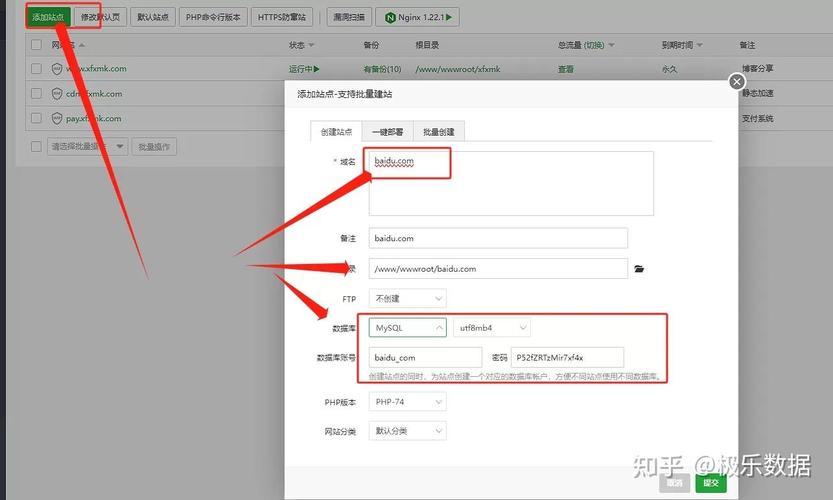The width and height of the screenshot is (833, 500).
Task: Open 默认分类 site category dropdown
Action: click(x=407, y=431)
